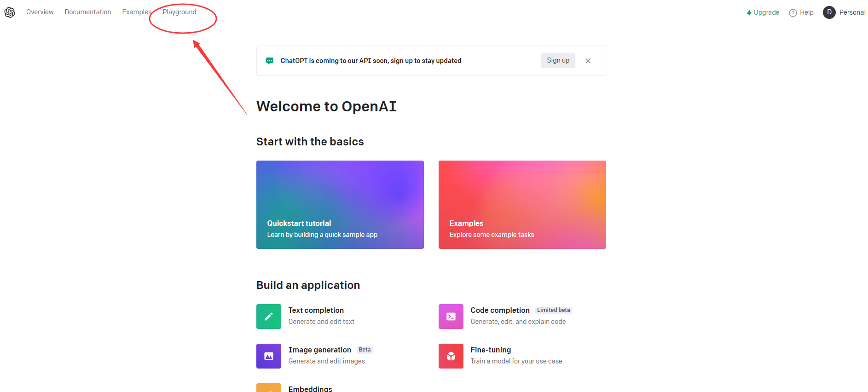Click the OpenAI logo icon
Image resolution: width=868 pixels, height=392 pixels.
pos(10,12)
